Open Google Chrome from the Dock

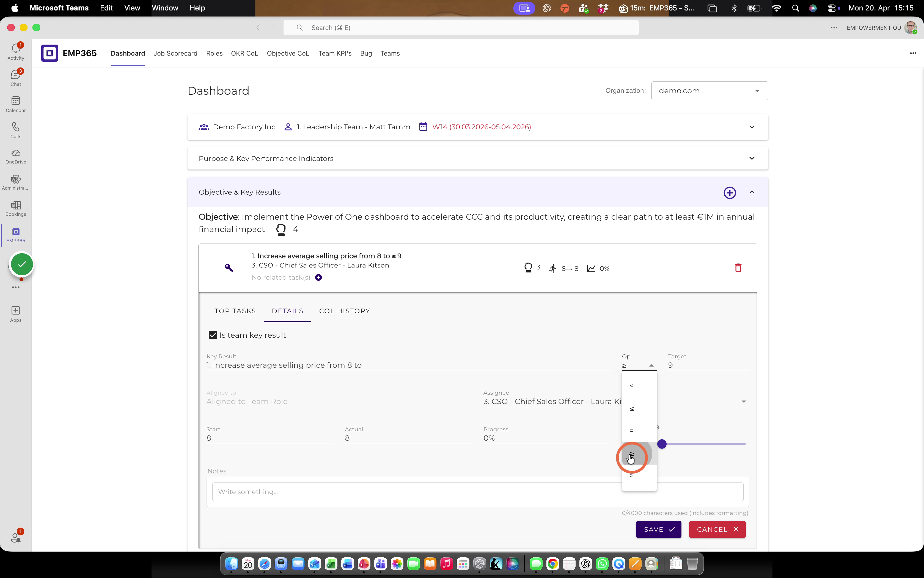tap(552, 563)
